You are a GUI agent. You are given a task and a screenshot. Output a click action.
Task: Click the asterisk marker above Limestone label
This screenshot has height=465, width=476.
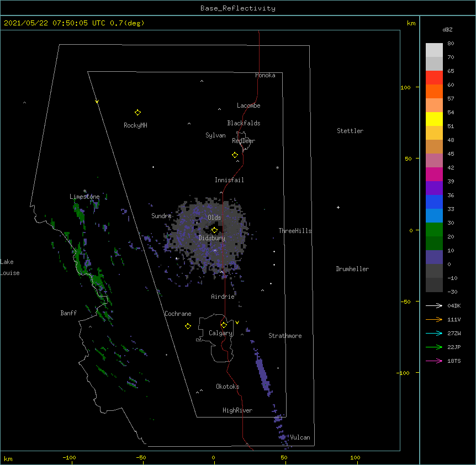click(85, 191)
